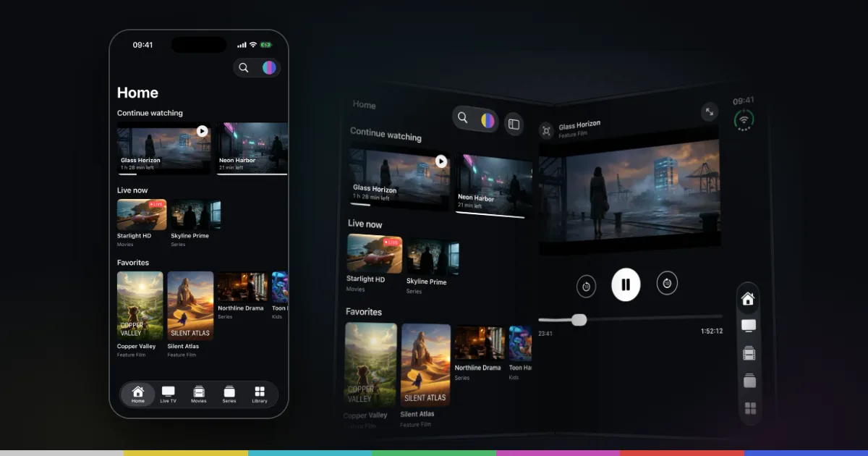Open Neon Harbor card on the phone
Screen dimensions: 868x456
pos(252,149)
